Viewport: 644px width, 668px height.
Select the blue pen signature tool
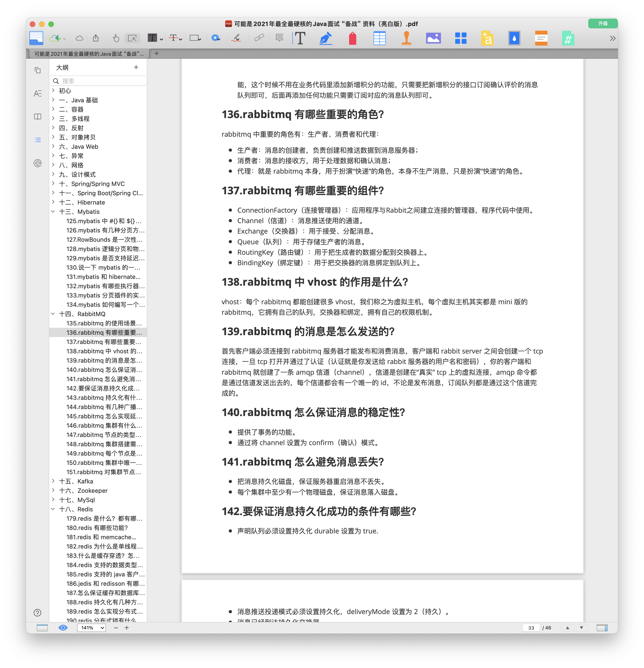tap(325, 38)
